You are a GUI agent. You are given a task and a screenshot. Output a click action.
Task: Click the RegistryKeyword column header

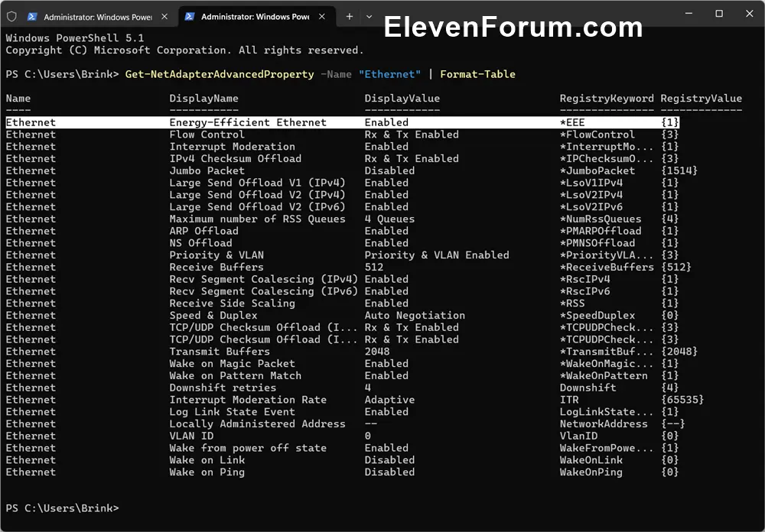[607, 99]
